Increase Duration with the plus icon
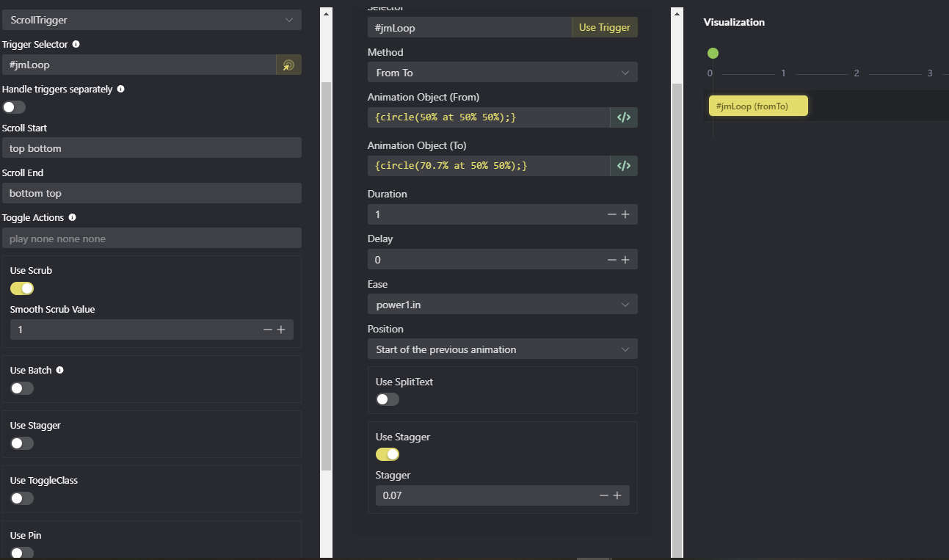 click(625, 214)
